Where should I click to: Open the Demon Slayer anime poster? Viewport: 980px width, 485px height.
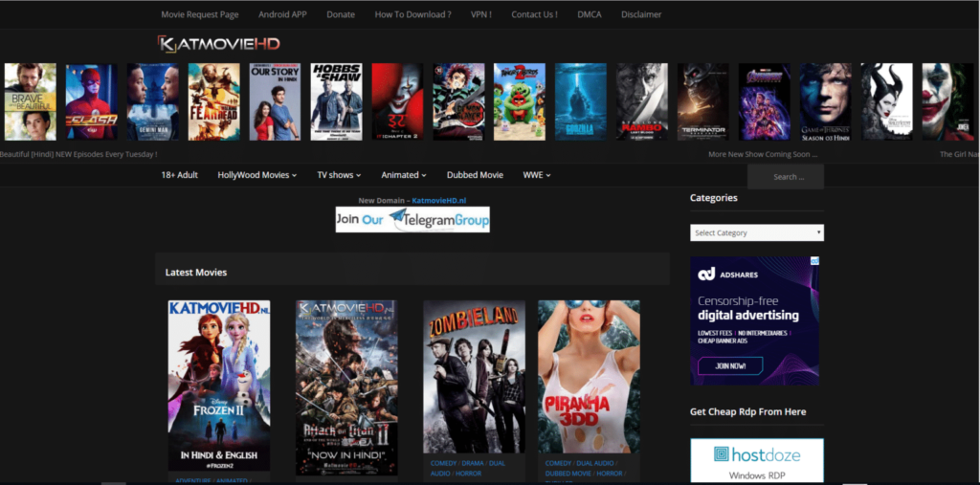pos(458,101)
